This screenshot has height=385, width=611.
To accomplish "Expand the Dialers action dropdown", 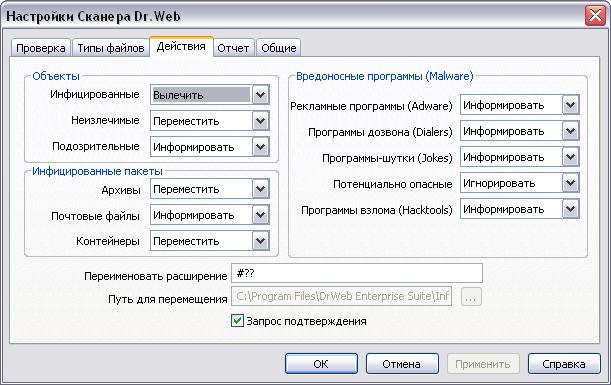I will tap(519, 131).
